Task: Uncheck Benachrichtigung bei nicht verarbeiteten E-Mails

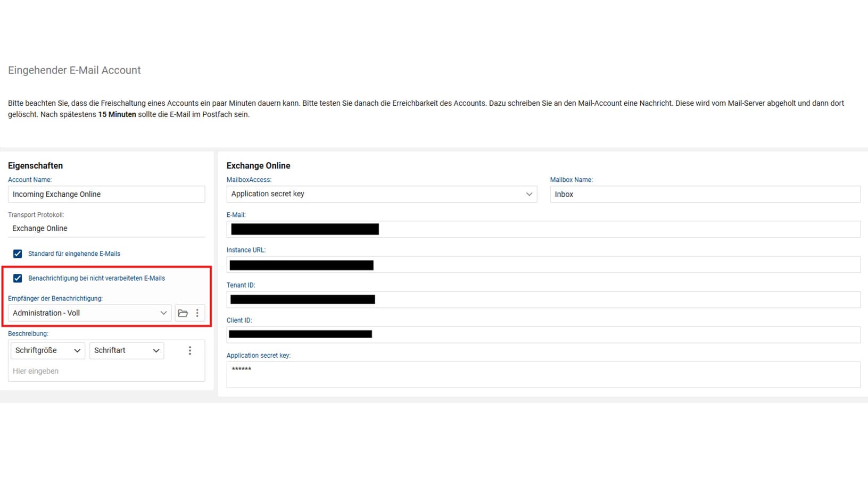Action: point(18,278)
